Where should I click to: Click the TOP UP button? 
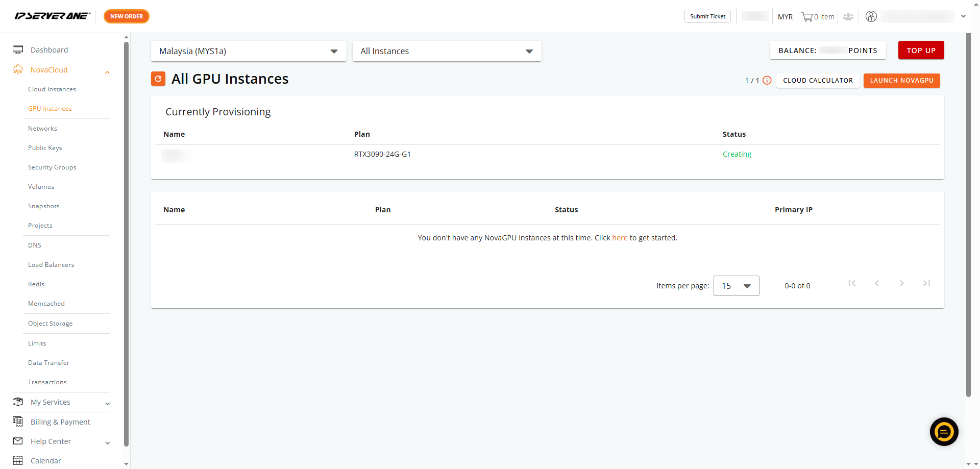coord(921,50)
